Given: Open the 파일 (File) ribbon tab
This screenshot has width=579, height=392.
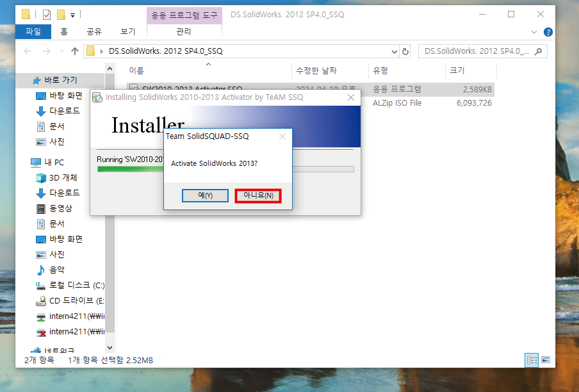Looking at the screenshot, I should click(33, 32).
